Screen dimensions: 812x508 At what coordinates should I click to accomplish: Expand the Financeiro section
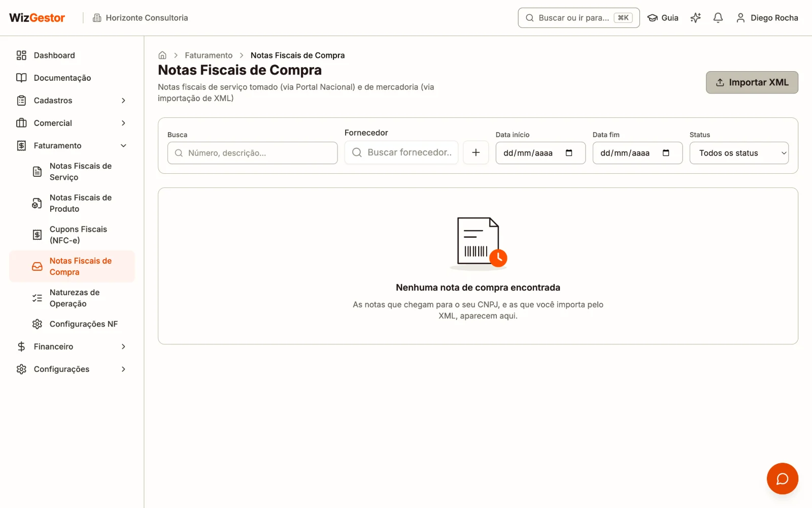[72, 346]
